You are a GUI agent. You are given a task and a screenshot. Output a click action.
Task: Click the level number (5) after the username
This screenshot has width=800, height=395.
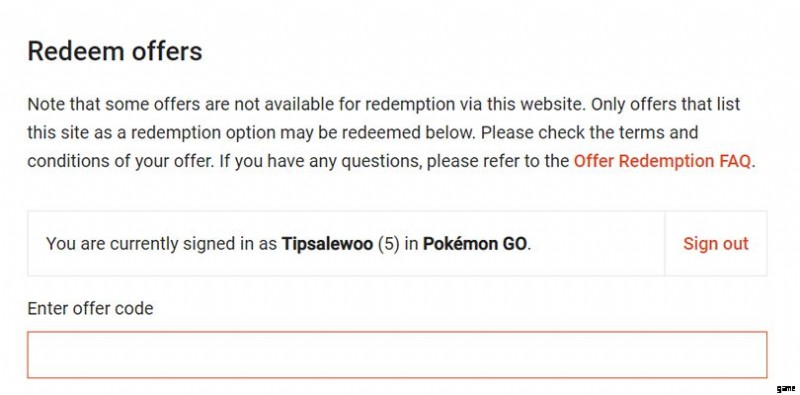coord(388,244)
